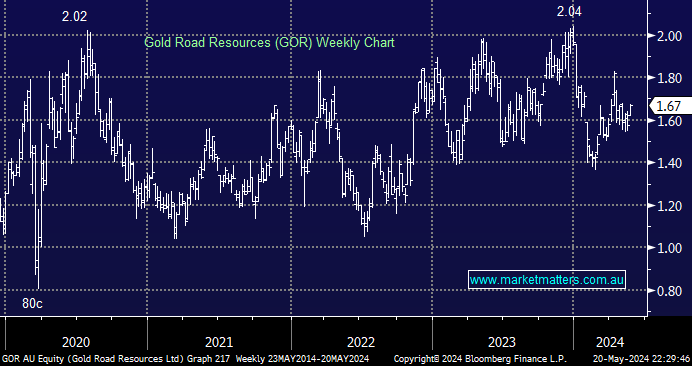
Task: Click the Gold Road Resources (GOR) Weekly Chart title
Action: [269, 43]
